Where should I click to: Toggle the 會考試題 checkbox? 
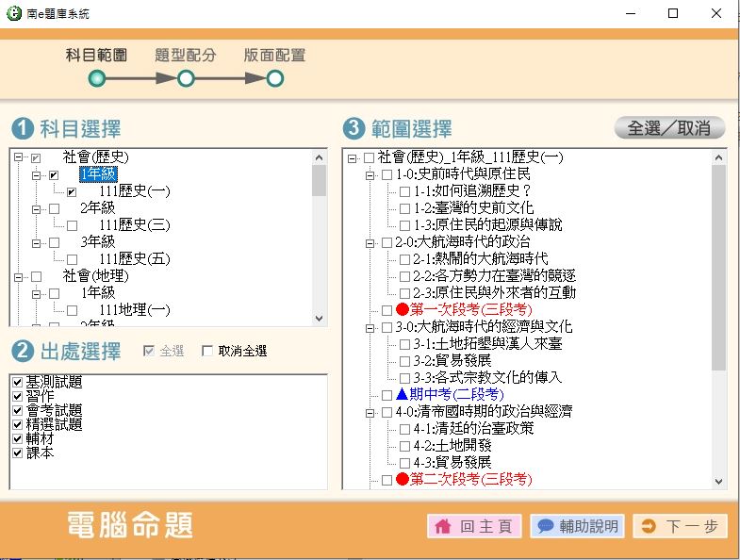click(17, 411)
